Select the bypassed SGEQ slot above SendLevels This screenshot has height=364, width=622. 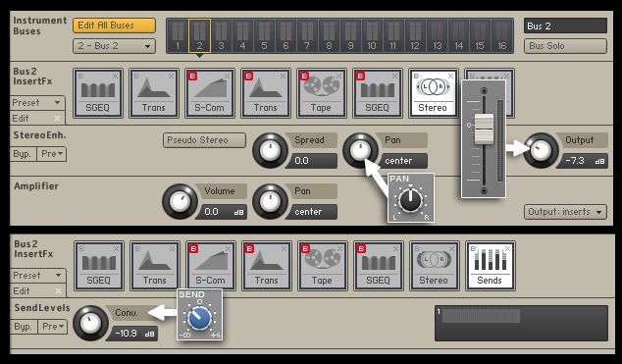pyautogui.click(x=378, y=266)
